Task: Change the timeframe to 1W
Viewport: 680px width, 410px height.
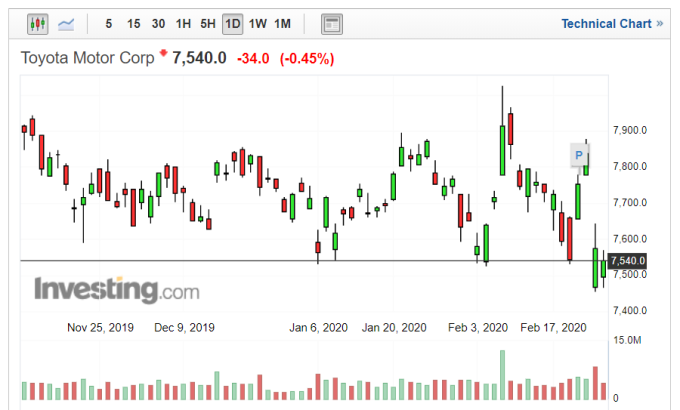Action: coord(258,24)
